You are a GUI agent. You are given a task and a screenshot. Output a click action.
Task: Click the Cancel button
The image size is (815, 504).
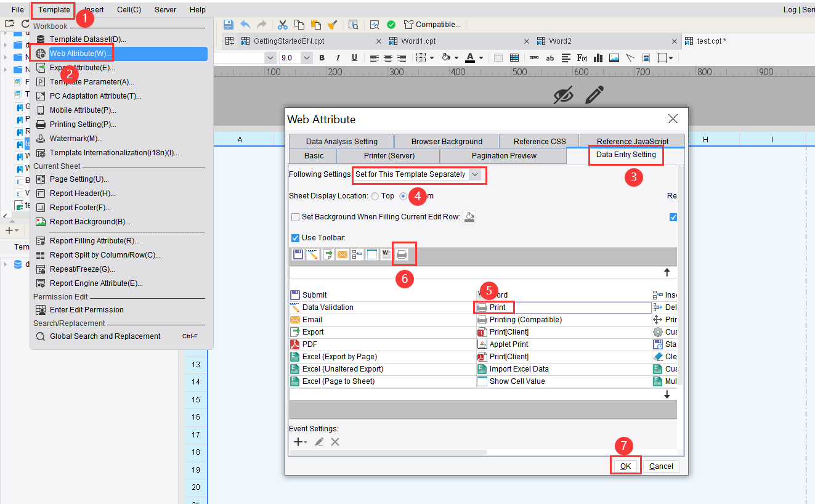(x=660, y=466)
